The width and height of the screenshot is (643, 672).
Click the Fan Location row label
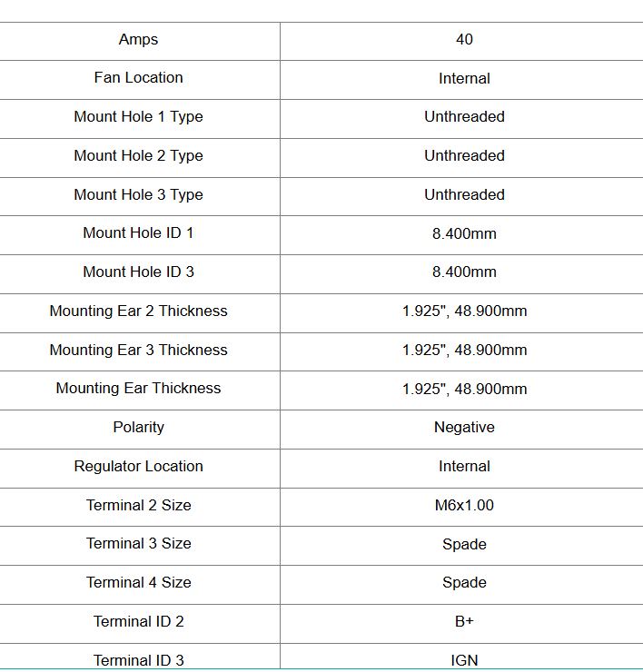[x=138, y=78]
